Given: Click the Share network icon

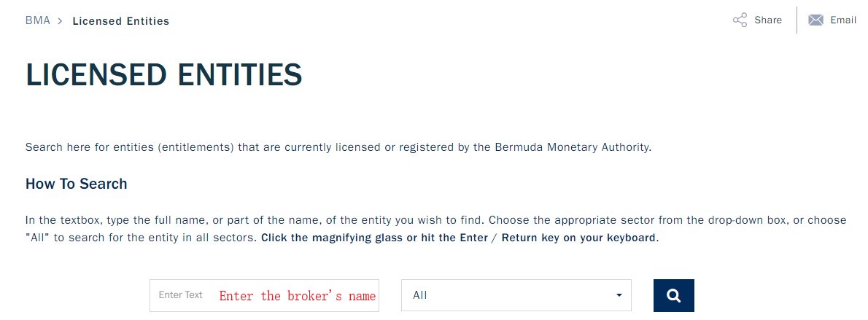Looking at the screenshot, I should point(740,20).
